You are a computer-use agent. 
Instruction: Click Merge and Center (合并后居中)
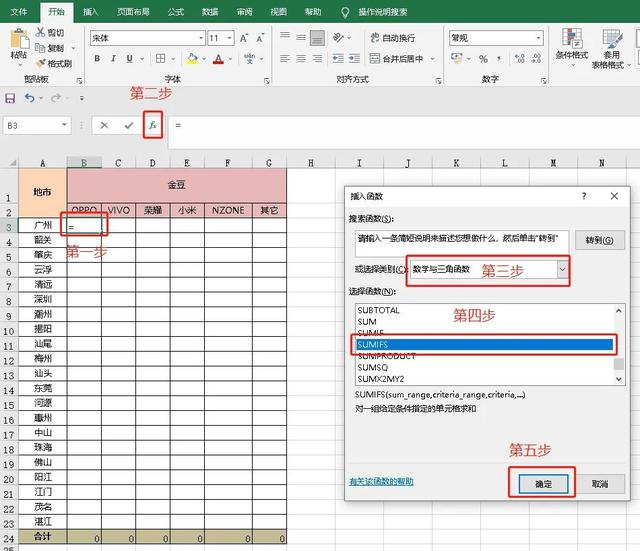tap(396, 59)
